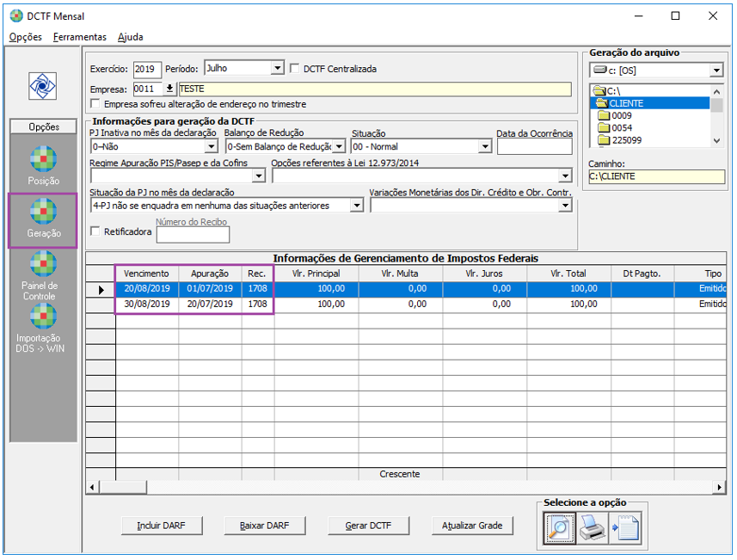Viewport: 737px width, 560px height.
Task: Toggle Empresa sofreu alteração de endereço checkbox
Action: coord(95,103)
